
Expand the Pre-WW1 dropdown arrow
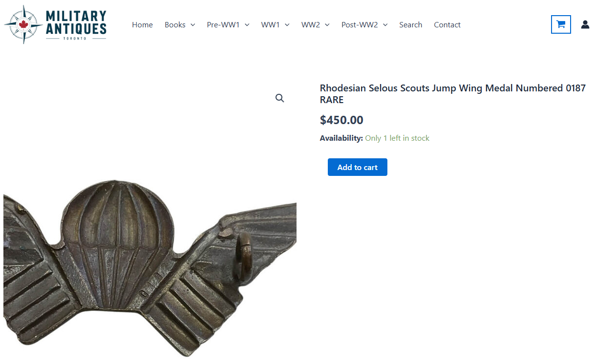pyautogui.click(x=247, y=25)
